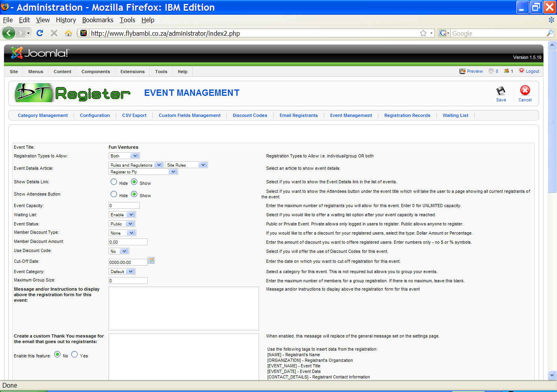Click the red Cancel icon
The height and width of the screenshot is (392, 557).
point(525,91)
